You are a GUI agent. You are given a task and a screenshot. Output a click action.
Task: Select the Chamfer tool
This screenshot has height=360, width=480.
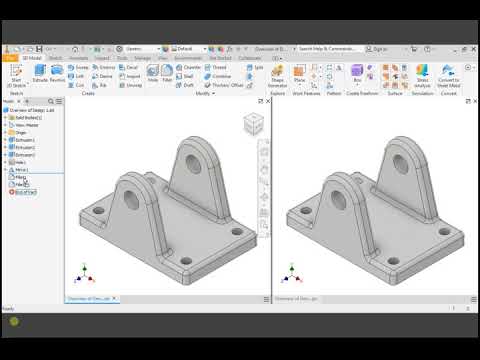pos(188,67)
